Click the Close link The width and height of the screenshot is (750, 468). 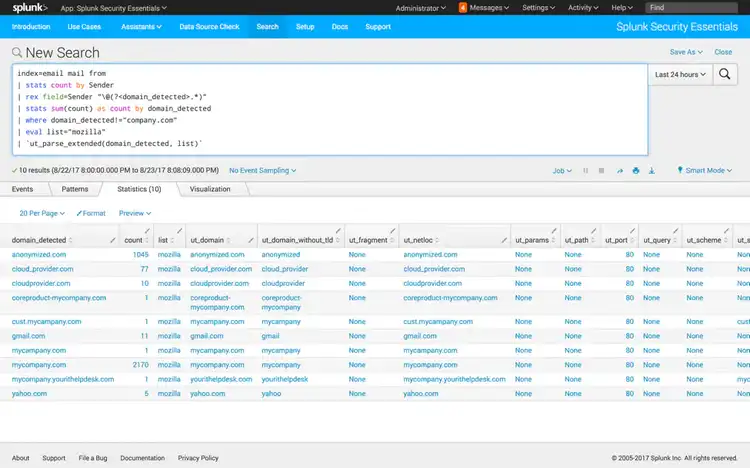pos(723,52)
